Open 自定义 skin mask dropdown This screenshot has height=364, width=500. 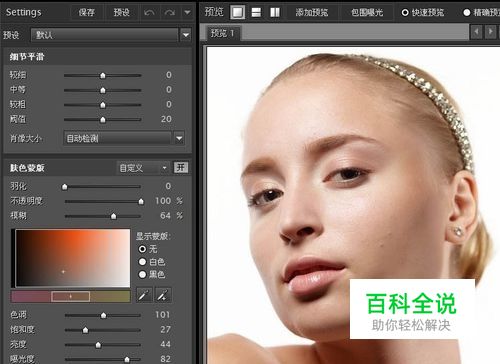click(x=143, y=168)
